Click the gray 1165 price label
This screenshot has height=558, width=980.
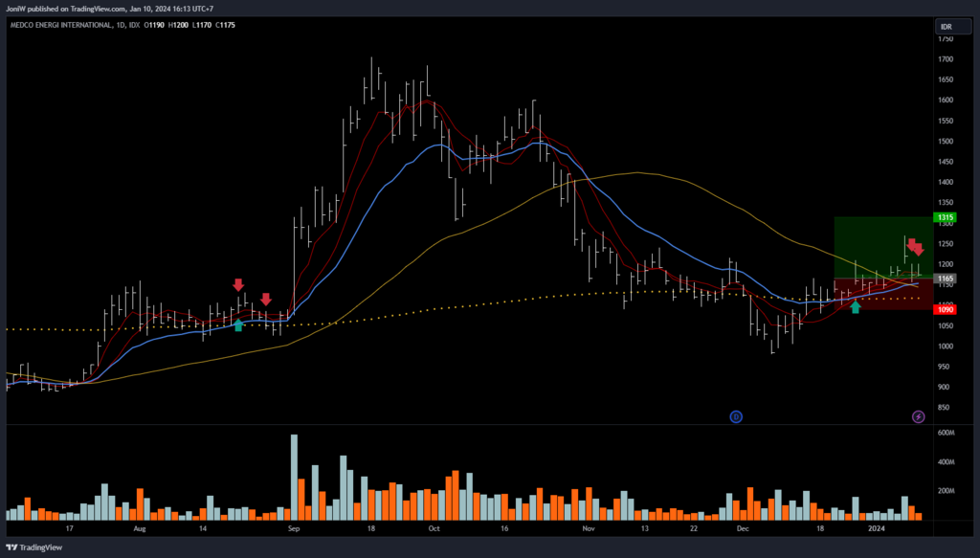[x=946, y=279]
